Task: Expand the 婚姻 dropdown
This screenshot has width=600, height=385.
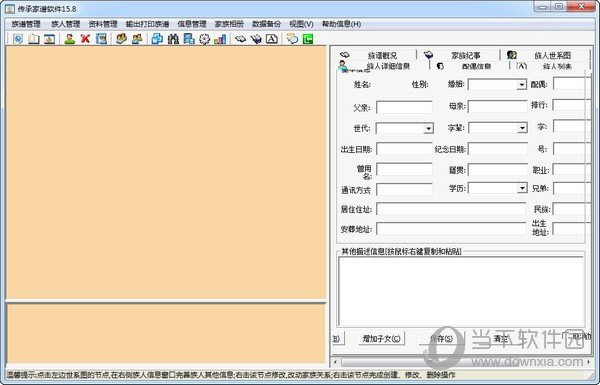Action: coord(522,85)
